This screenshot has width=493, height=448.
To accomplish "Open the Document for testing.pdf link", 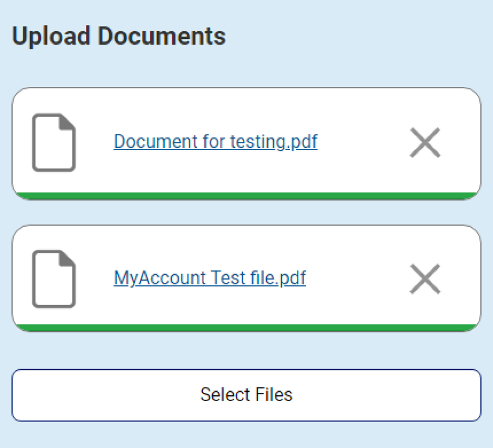I will click(x=216, y=141).
